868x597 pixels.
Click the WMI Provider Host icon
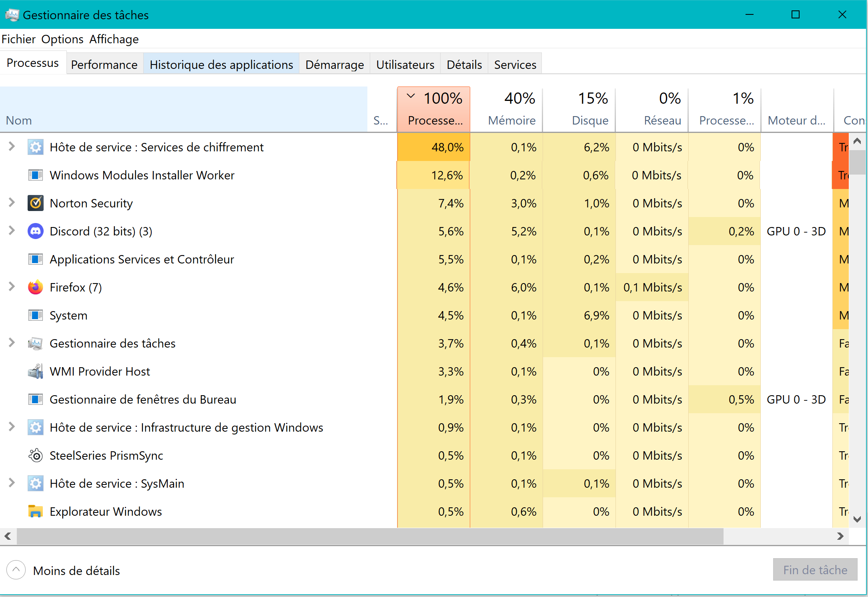36,372
